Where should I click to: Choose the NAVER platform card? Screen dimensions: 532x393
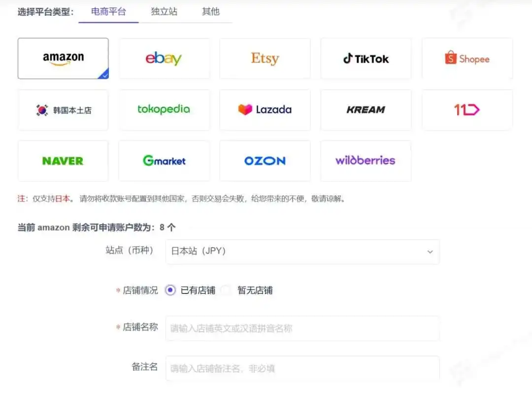(63, 161)
